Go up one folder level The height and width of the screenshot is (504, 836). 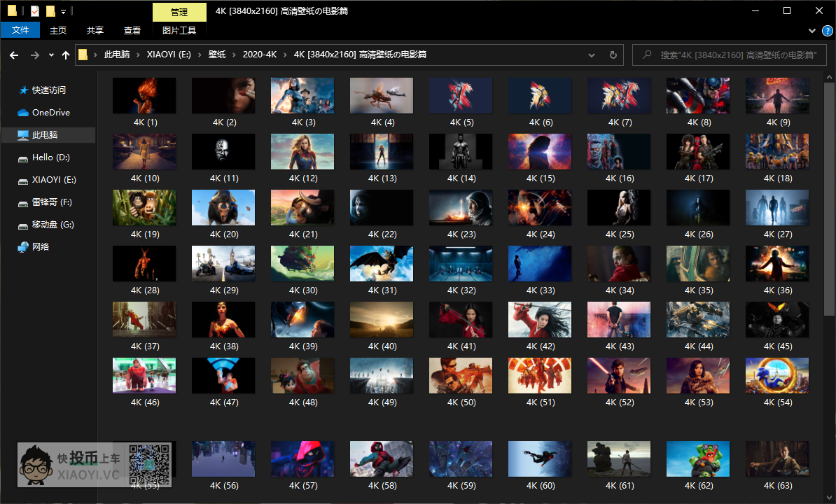[x=66, y=55]
